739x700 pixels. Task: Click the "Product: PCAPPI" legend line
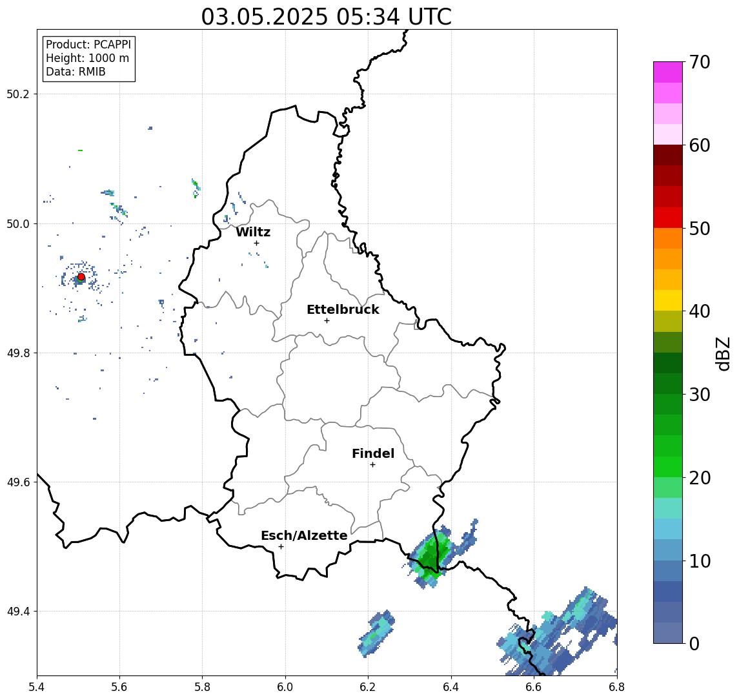(x=88, y=45)
